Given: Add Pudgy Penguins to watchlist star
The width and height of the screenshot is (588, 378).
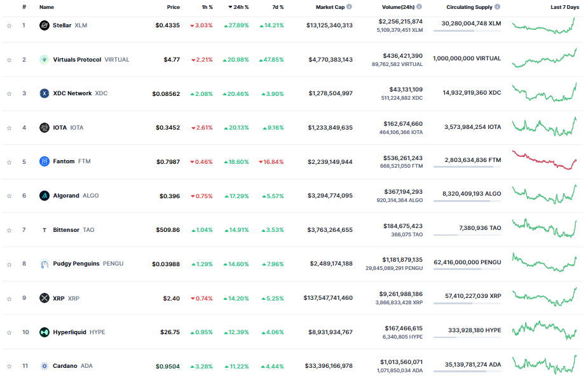Looking at the screenshot, I should pyautogui.click(x=10, y=264).
